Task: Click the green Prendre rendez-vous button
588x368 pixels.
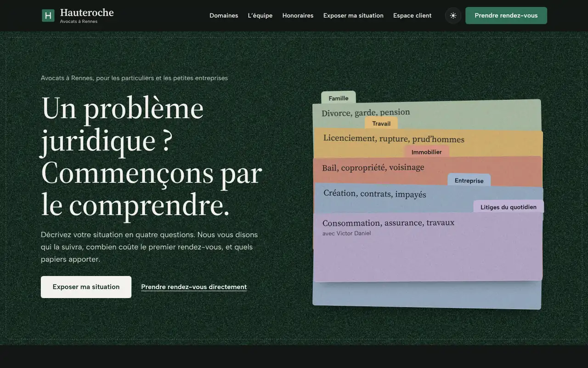Action: (x=506, y=16)
